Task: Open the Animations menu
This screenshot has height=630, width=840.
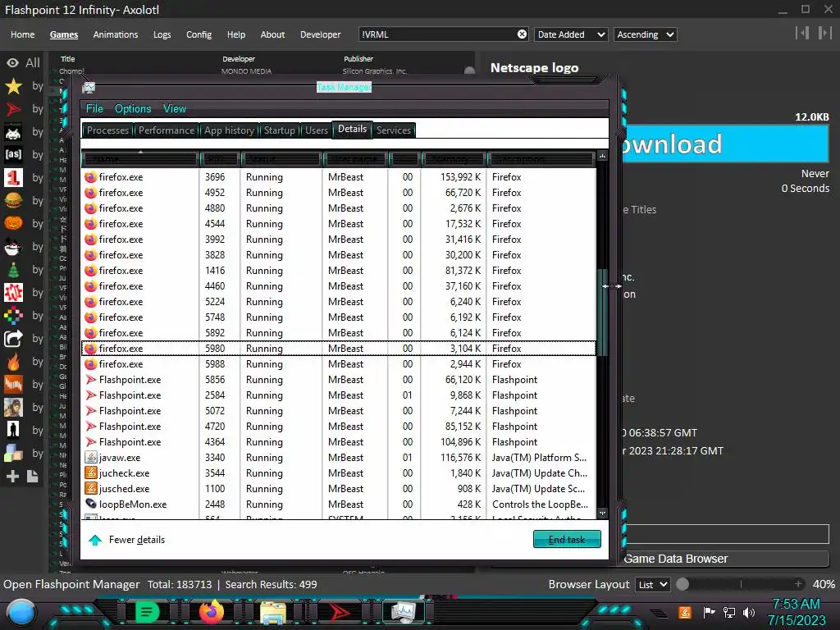Action: 115,34
